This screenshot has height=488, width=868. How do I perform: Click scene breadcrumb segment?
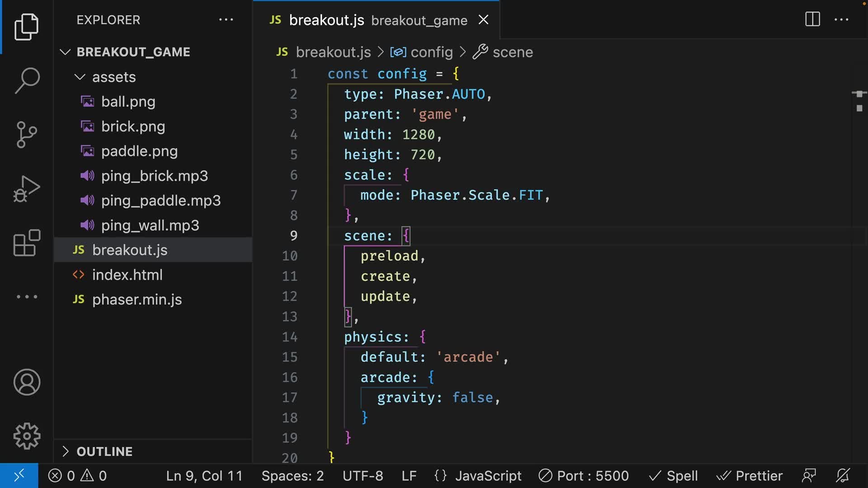(x=512, y=52)
